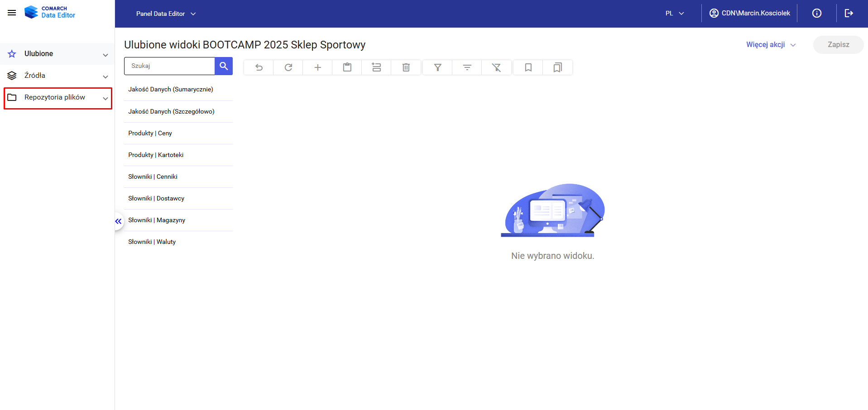The height and width of the screenshot is (410, 868).
Task: Open the PL language dropdown
Action: click(x=675, y=14)
